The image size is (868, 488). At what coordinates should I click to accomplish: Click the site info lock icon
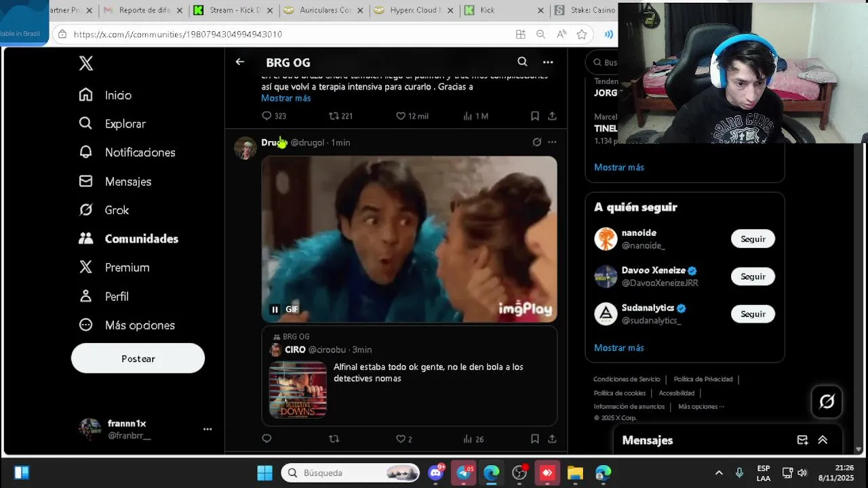click(x=62, y=34)
